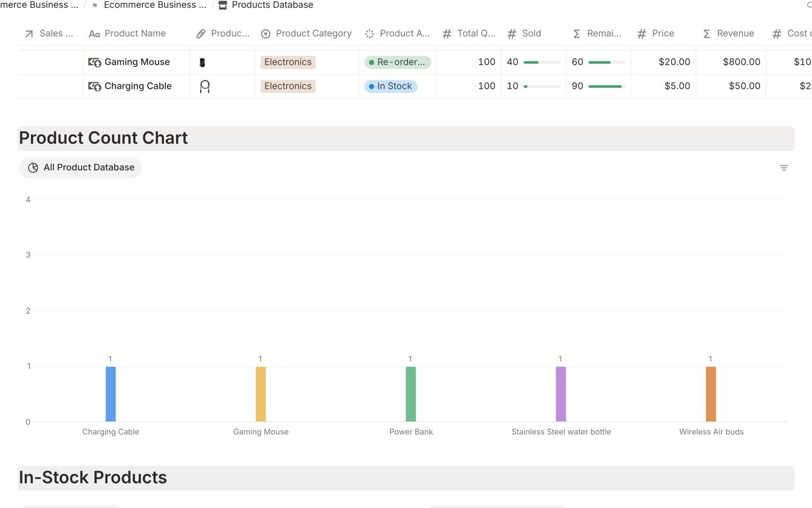This screenshot has width=812, height=508.
Task: Click the green Power Bank chart bar
Action: pyautogui.click(x=411, y=394)
